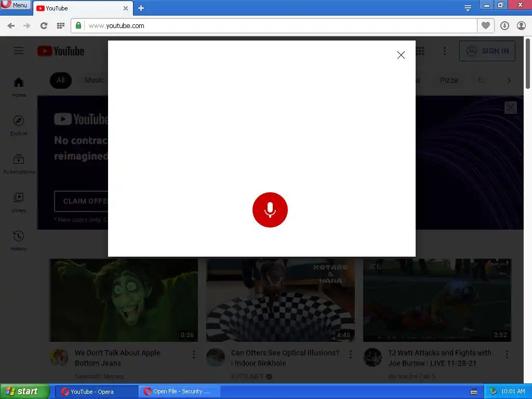The image size is (532, 399).
Task: Open a new tab with plus button
Action: click(141, 8)
